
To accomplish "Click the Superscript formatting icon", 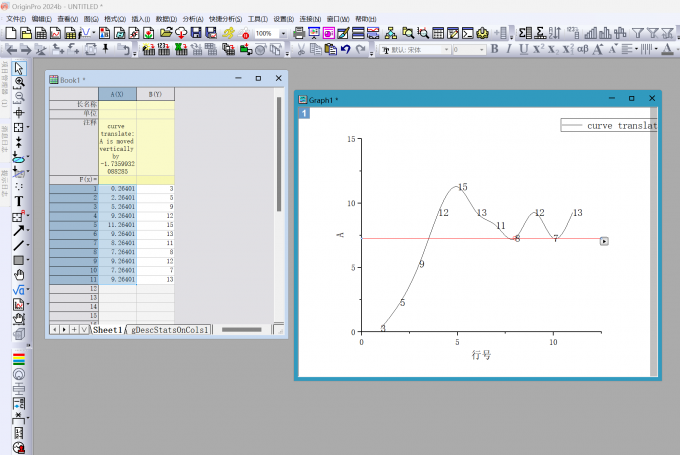I will tap(538, 49).
